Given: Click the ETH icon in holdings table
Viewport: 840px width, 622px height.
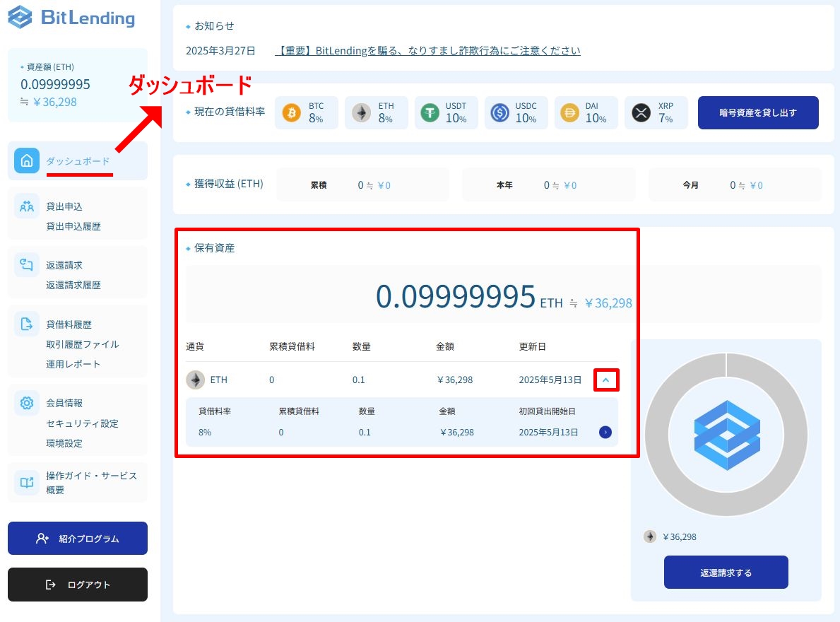Looking at the screenshot, I should point(196,380).
